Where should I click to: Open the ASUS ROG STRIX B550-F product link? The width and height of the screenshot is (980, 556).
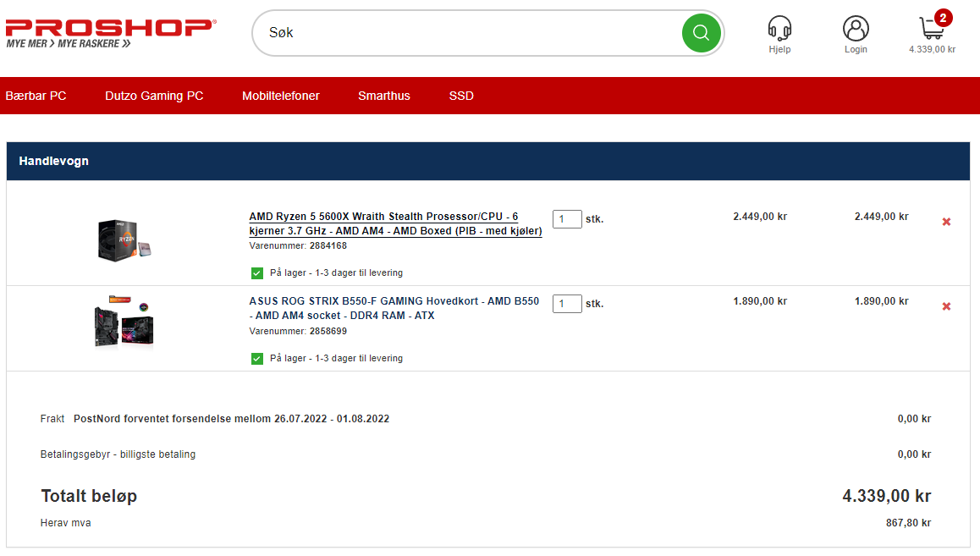(394, 308)
